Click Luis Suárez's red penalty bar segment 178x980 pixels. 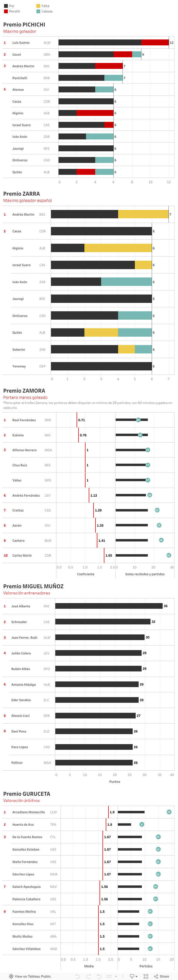coord(155,43)
